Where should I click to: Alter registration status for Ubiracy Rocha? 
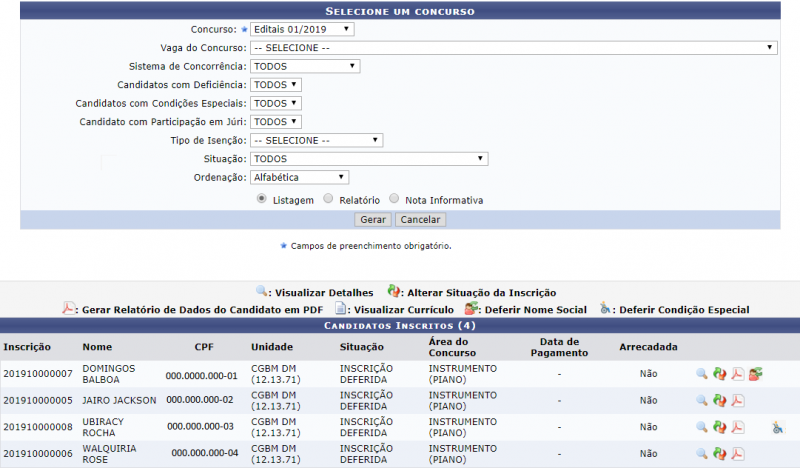(719, 427)
